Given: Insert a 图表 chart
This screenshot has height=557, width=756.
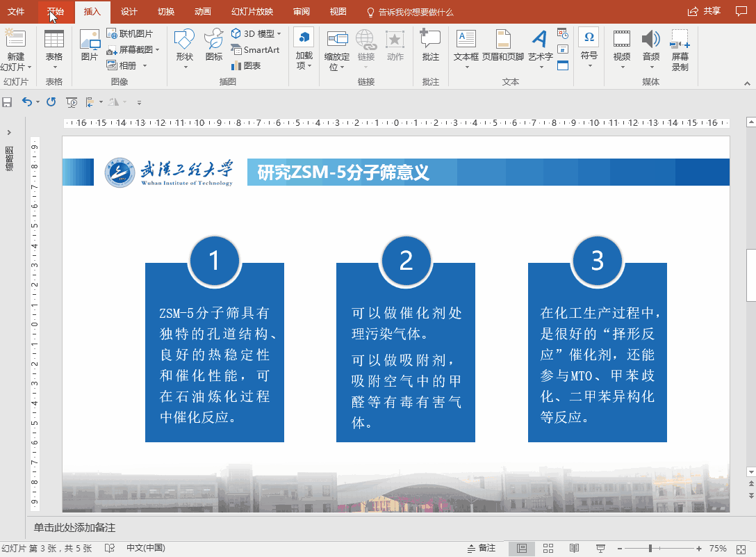Looking at the screenshot, I should pos(247,65).
